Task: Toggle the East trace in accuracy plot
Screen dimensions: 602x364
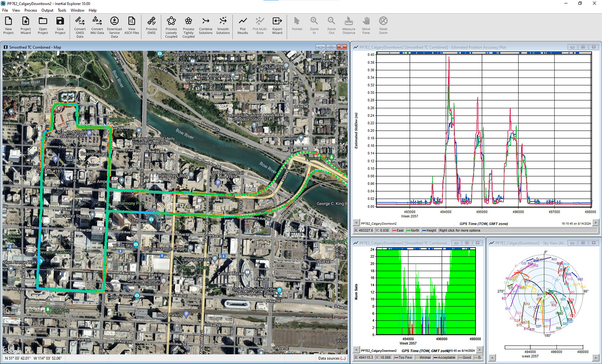Action: click(x=398, y=230)
